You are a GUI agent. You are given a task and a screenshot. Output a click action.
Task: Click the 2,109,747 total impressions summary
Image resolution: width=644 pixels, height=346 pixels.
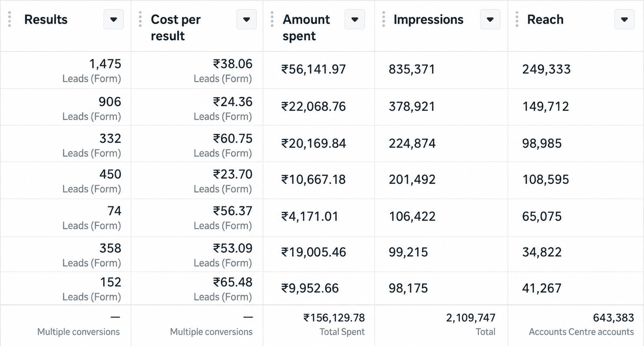(471, 324)
